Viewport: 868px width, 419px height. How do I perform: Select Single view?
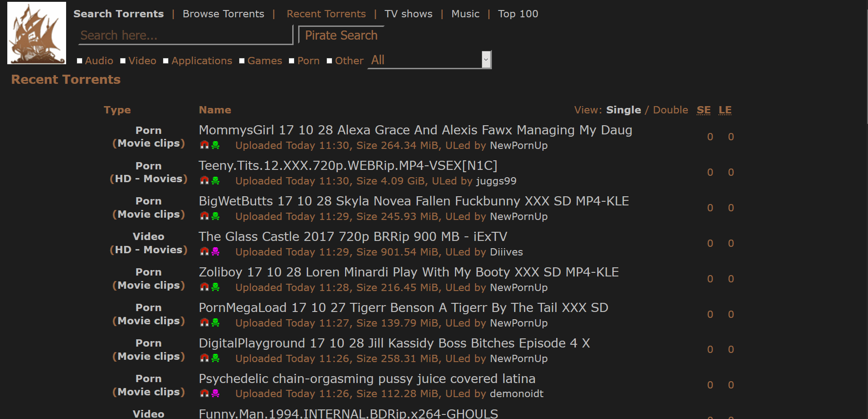point(624,110)
